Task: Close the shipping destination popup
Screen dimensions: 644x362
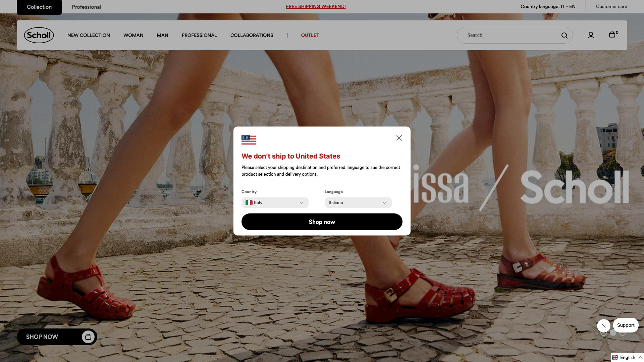Action: coord(399,138)
